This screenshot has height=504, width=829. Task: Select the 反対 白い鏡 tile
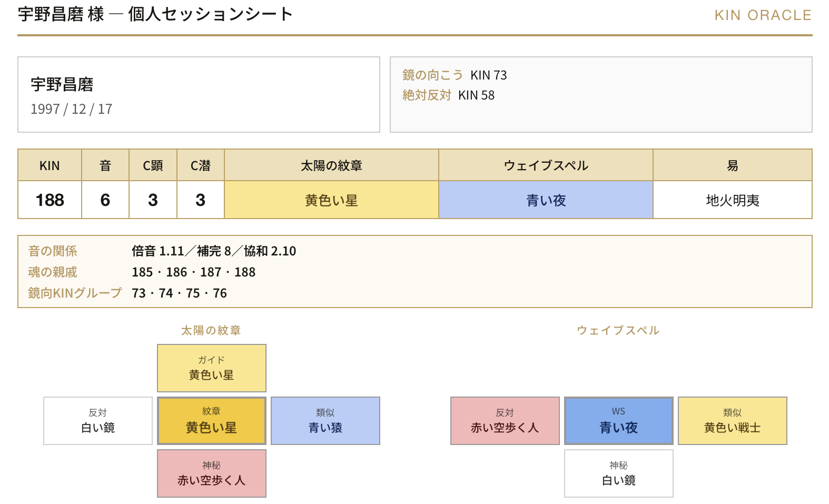pyautogui.click(x=98, y=421)
